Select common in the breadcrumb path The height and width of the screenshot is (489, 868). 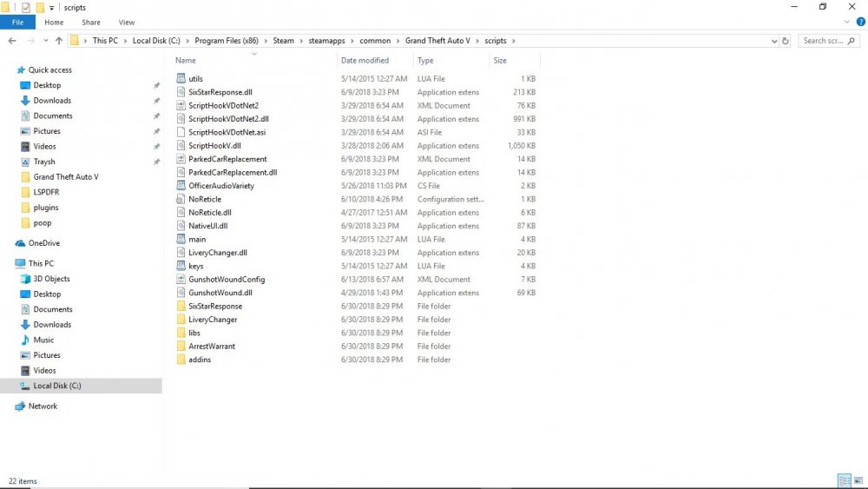pos(375,41)
